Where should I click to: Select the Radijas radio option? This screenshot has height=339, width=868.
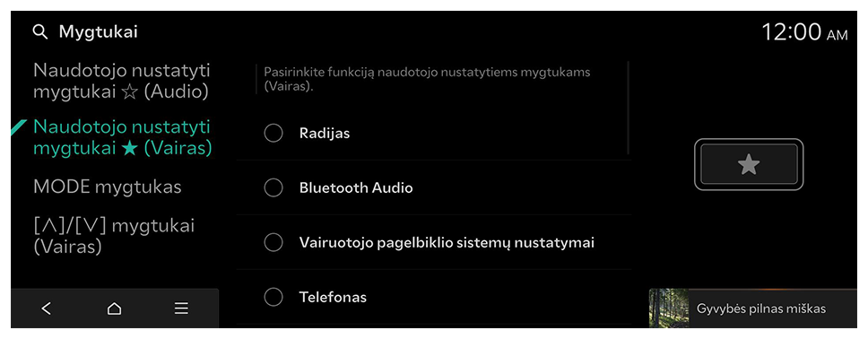273,134
